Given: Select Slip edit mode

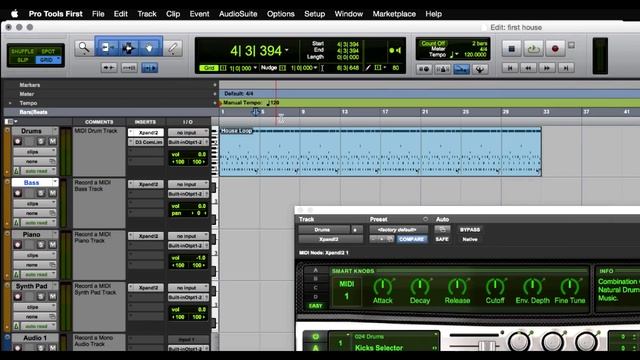Looking at the screenshot, I should (22, 60).
